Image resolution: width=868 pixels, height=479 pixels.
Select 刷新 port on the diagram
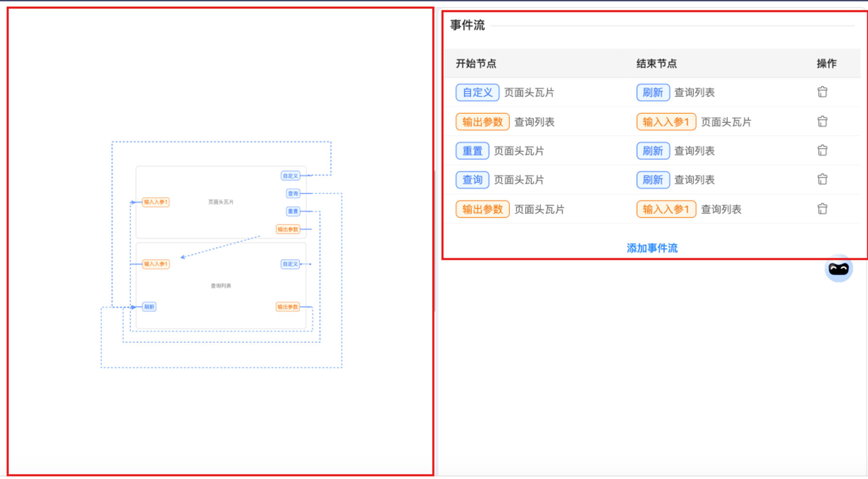(149, 307)
